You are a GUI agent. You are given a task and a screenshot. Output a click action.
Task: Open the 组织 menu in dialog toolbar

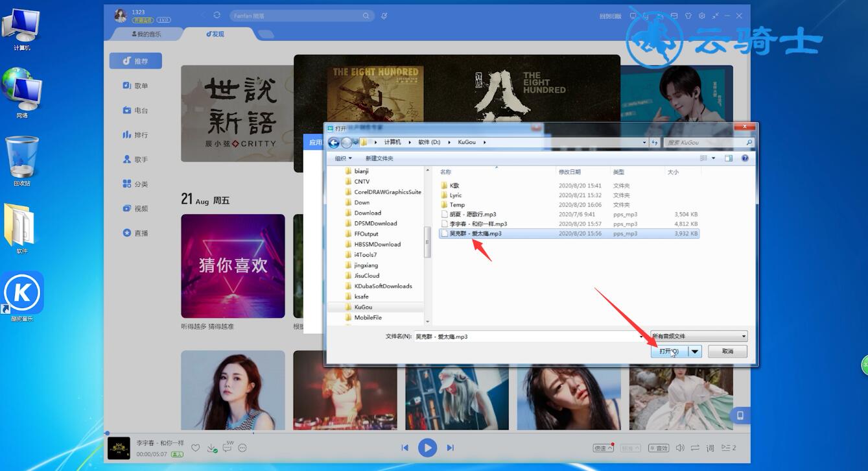point(343,158)
